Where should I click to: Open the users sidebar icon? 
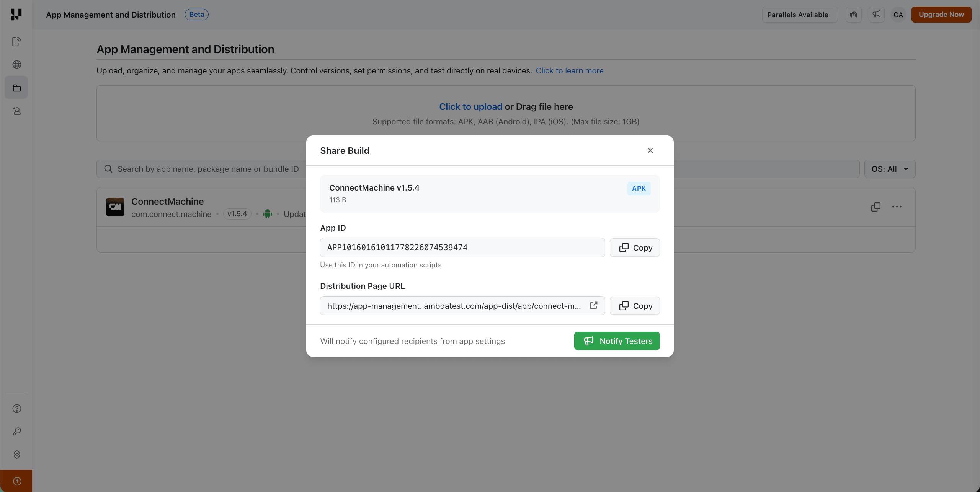pos(16,111)
